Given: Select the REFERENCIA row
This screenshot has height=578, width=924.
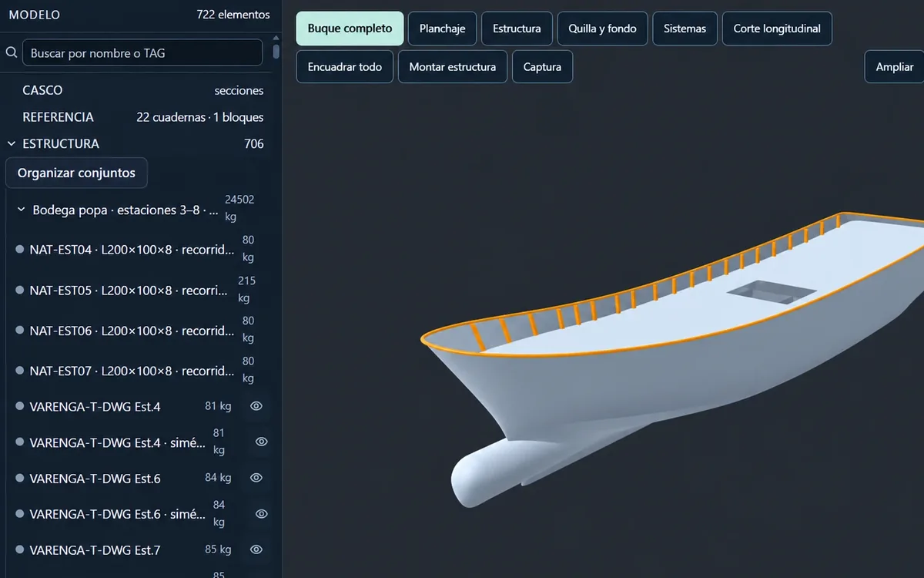Looking at the screenshot, I should click(x=142, y=117).
